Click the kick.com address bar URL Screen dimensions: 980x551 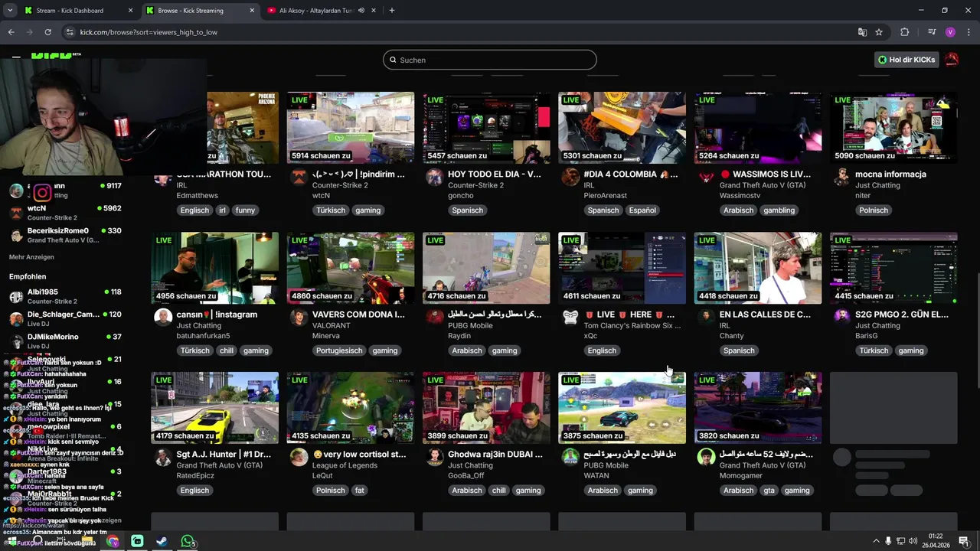pyautogui.click(x=149, y=32)
